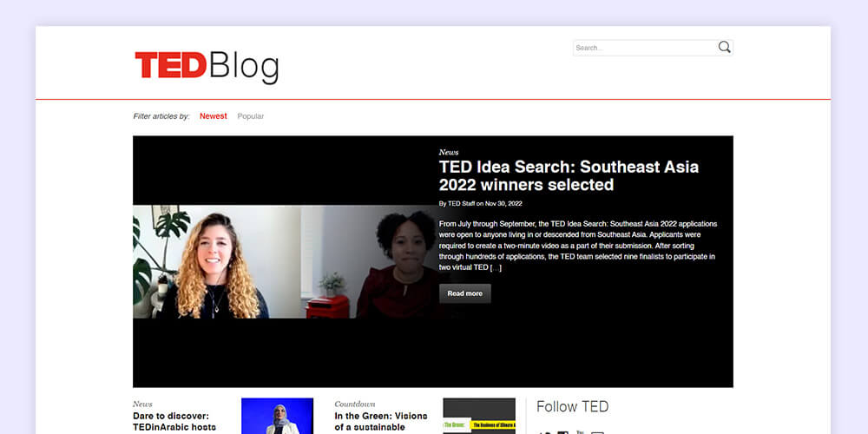Open the TED Blog logo home link
Viewport: 868px width, 434px height.
tap(207, 67)
